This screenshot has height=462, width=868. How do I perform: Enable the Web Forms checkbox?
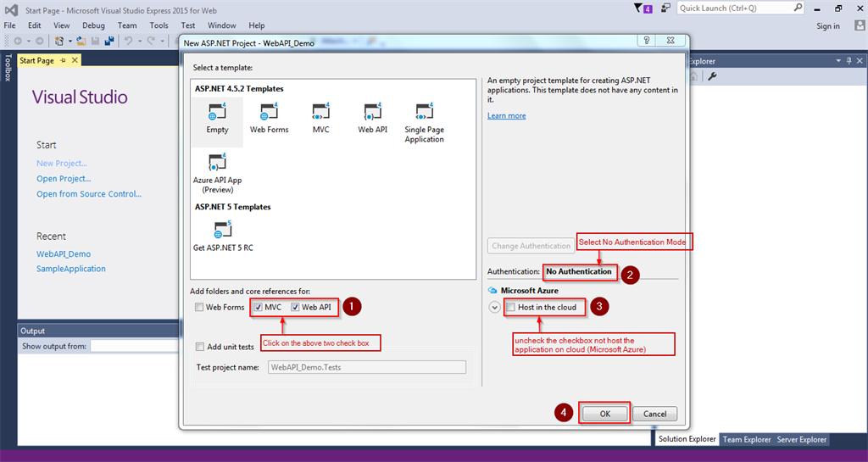coord(199,307)
